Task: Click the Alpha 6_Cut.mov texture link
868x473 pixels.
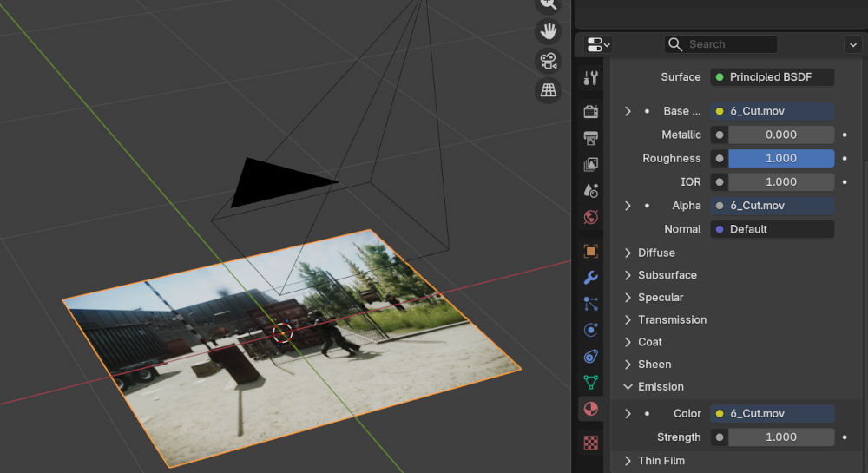Action: point(773,206)
